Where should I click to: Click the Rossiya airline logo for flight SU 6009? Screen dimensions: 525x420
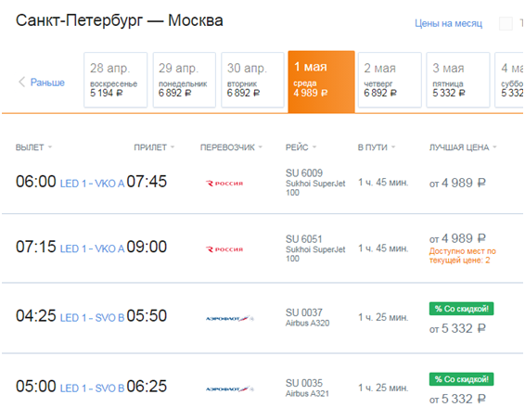click(x=224, y=184)
